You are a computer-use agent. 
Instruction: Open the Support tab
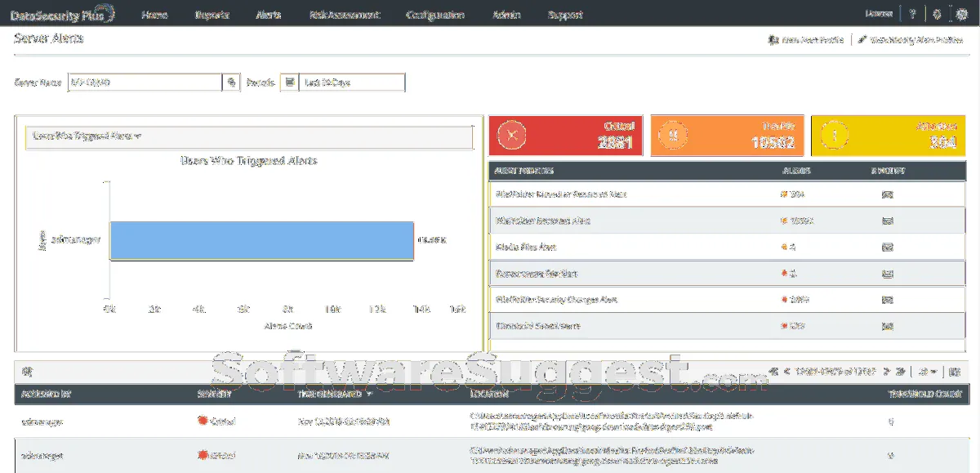pos(565,15)
